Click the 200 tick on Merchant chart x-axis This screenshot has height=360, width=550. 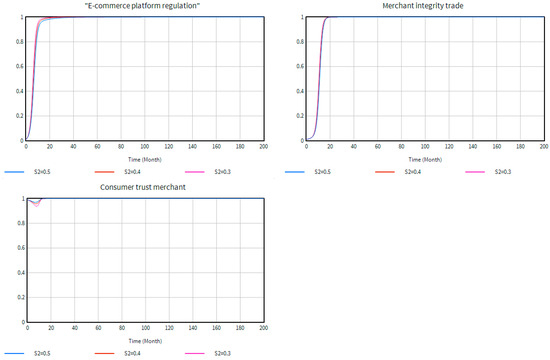[544, 146]
